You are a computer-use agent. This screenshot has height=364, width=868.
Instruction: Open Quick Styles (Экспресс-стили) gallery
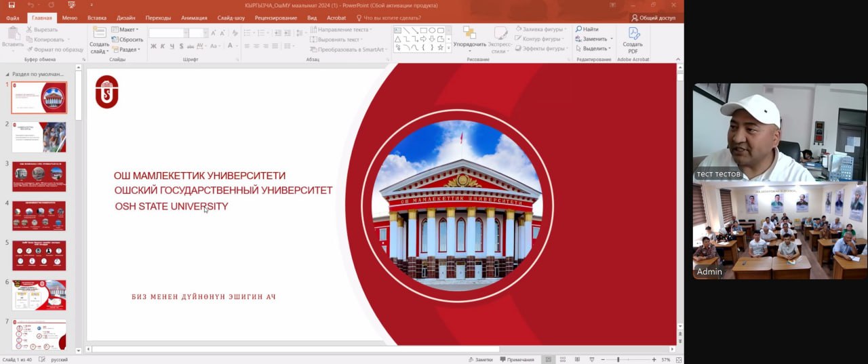point(500,40)
